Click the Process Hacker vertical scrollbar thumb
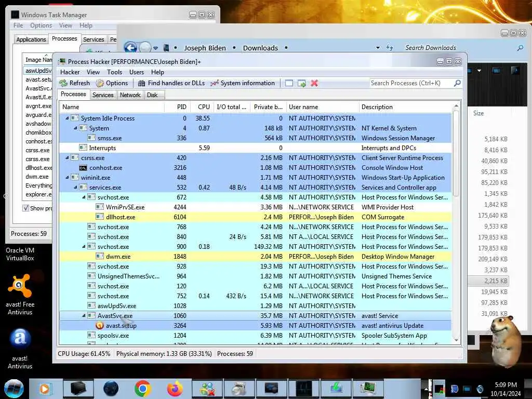The height and width of the screenshot is (399, 532). 456,153
